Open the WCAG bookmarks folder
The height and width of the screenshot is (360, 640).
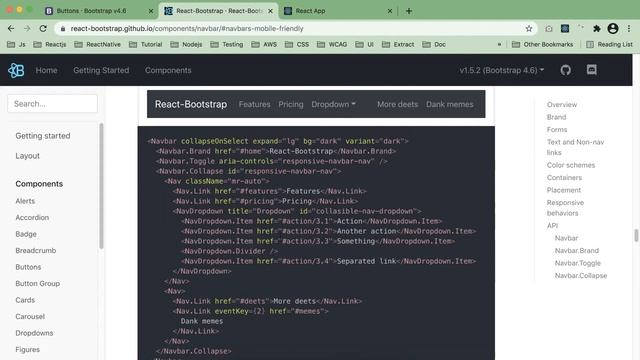click(x=332, y=44)
